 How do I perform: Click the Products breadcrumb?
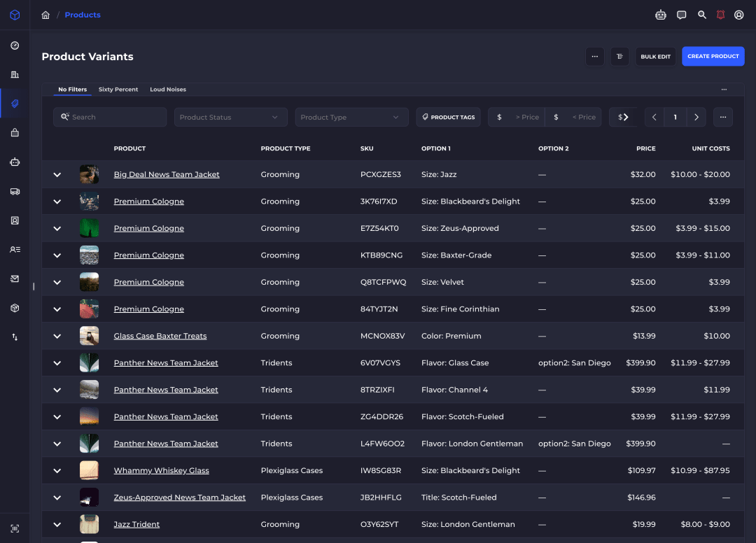83,15
